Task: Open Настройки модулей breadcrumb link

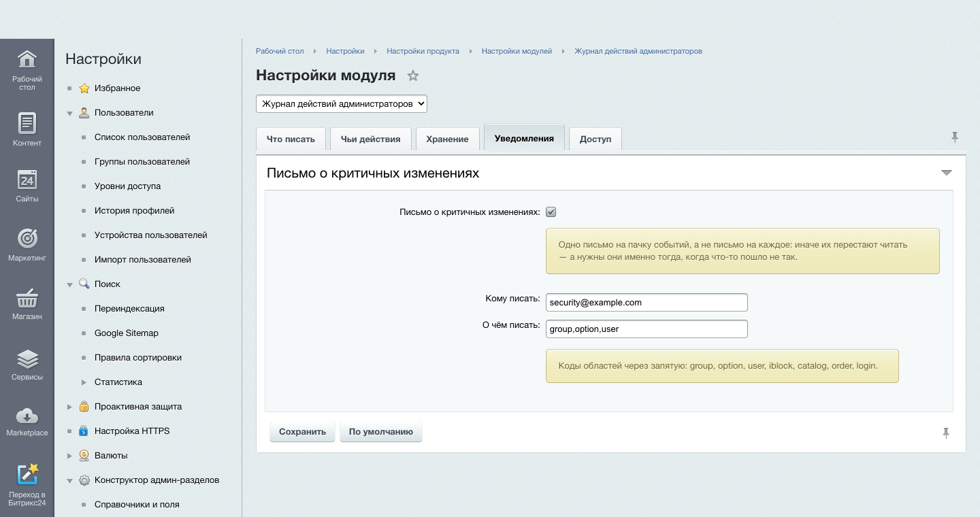Action: click(x=517, y=51)
